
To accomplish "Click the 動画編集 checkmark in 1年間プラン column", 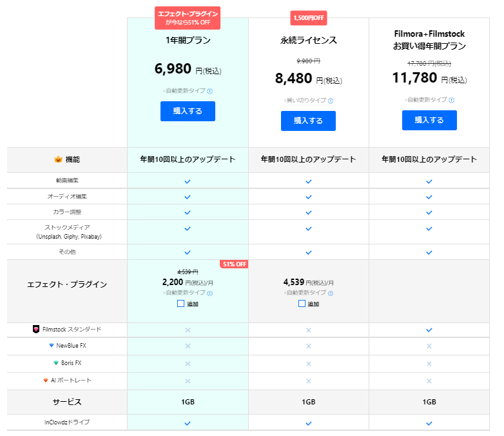I will [x=188, y=181].
